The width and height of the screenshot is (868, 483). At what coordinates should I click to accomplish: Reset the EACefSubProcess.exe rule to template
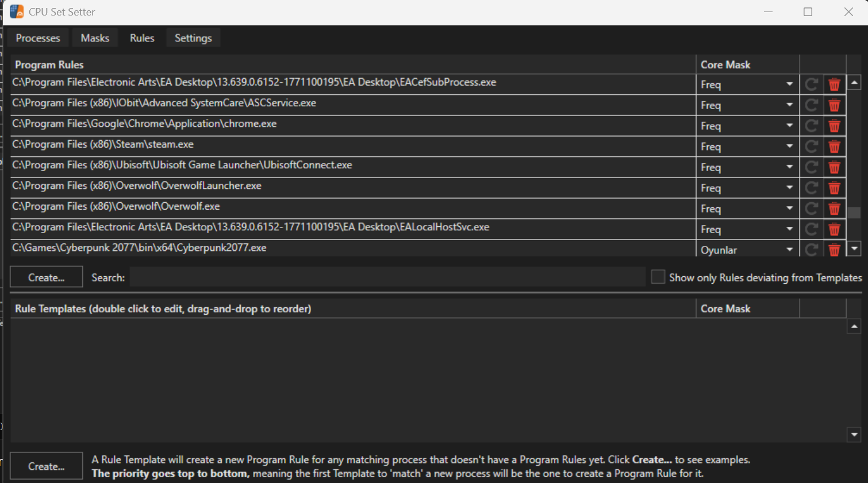[812, 85]
